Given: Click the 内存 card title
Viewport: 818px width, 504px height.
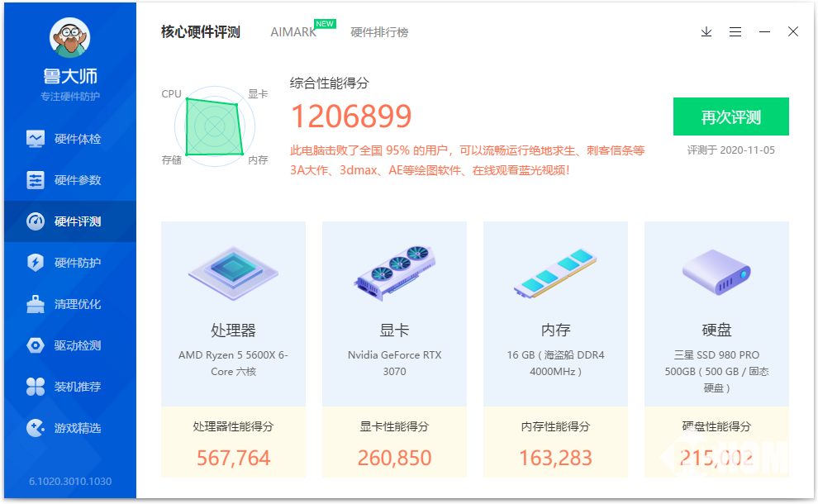Looking at the screenshot, I should click(x=555, y=330).
